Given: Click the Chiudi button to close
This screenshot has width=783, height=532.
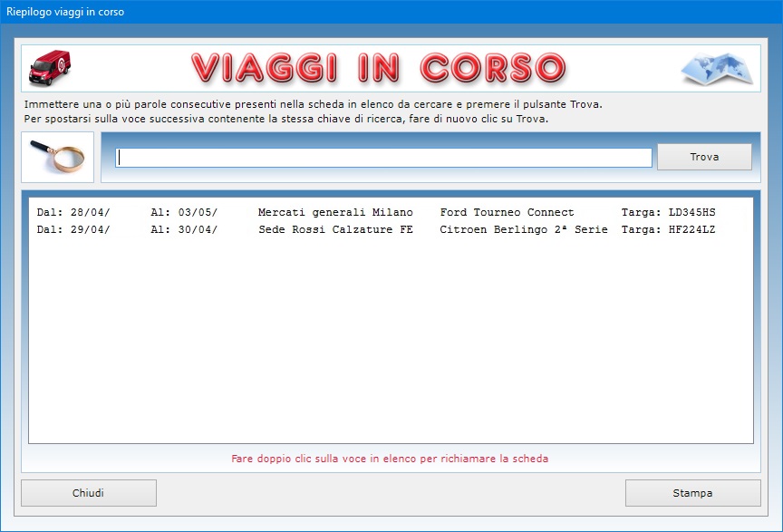Looking at the screenshot, I should (88, 493).
